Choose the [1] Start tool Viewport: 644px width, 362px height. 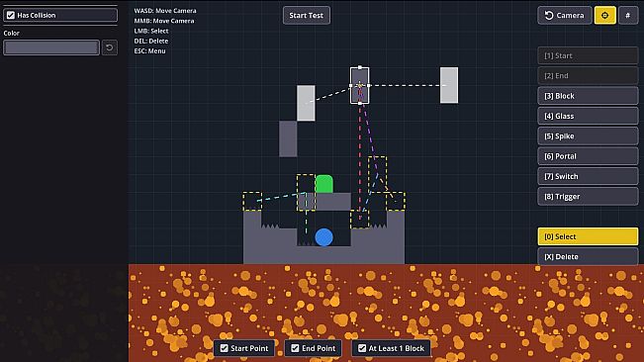[588, 55]
